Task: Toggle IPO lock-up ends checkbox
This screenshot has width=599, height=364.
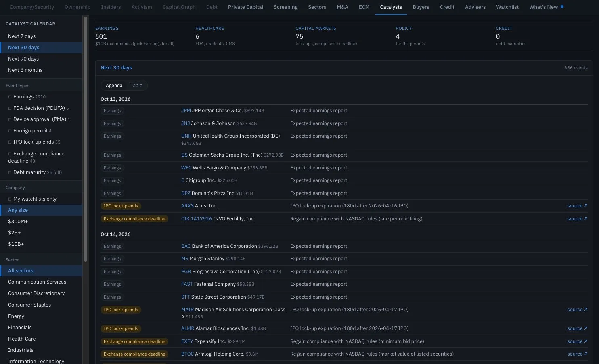Action: tap(10, 142)
